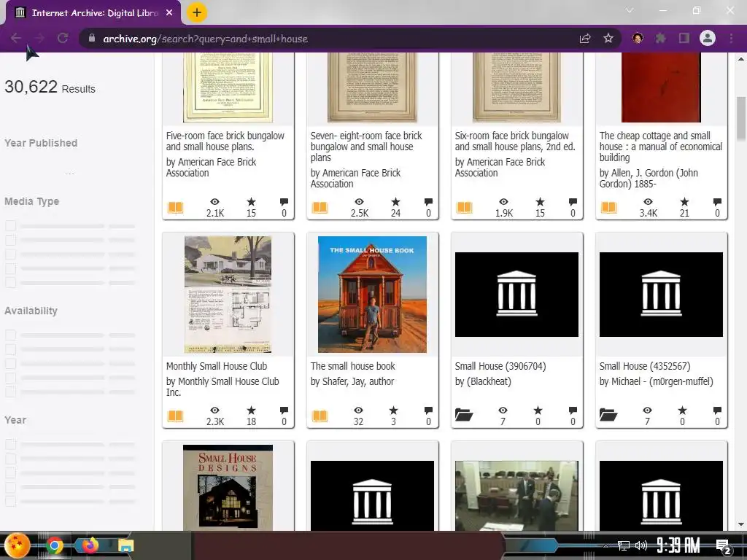747x560 pixels.
Task: Open a new tab with plus button
Action: [197, 12]
